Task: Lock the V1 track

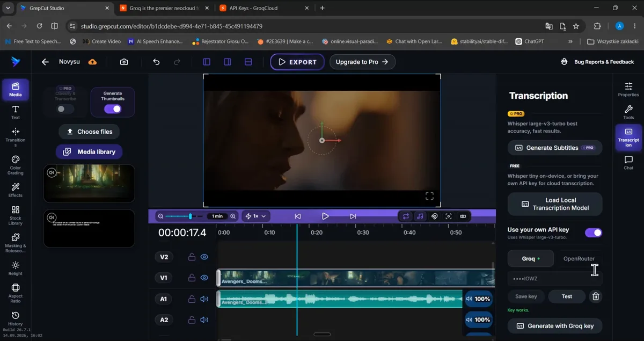Action: [x=192, y=278]
